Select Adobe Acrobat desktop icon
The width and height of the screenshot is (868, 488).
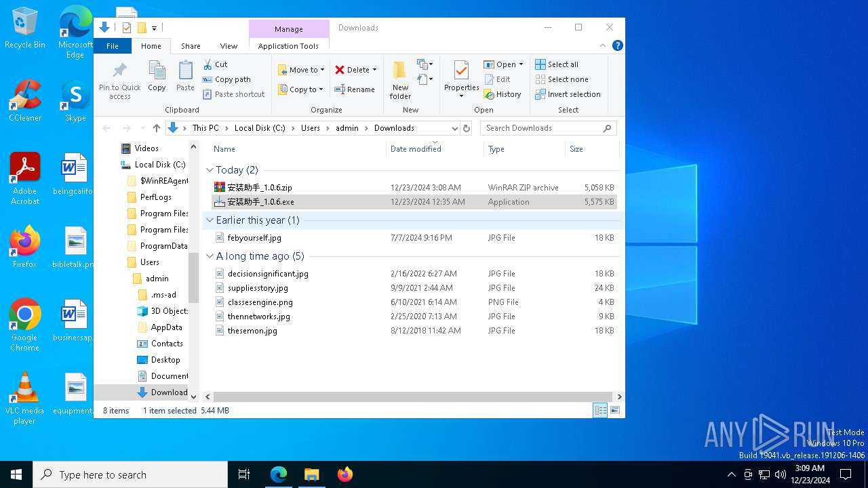tap(24, 178)
